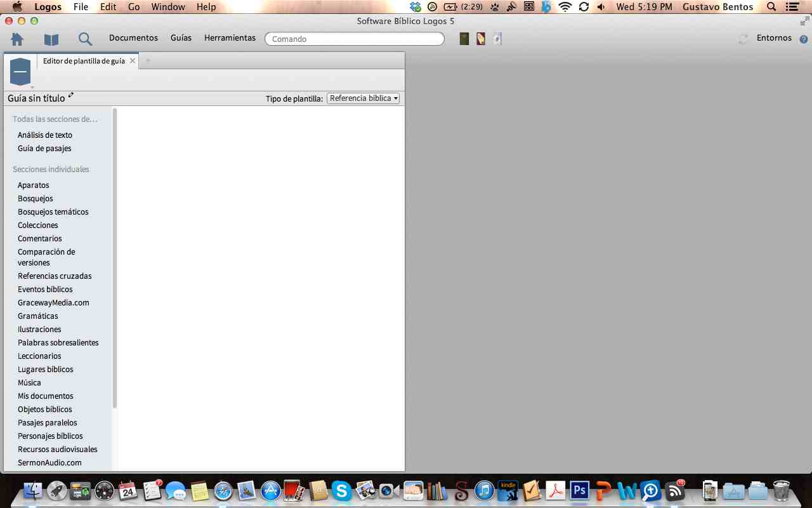
Task: Open the Window menu
Action: point(168,7)
